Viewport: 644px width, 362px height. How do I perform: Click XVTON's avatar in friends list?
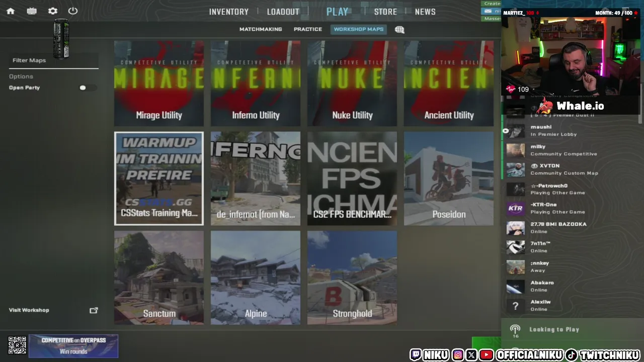click(x=516, y=169)
